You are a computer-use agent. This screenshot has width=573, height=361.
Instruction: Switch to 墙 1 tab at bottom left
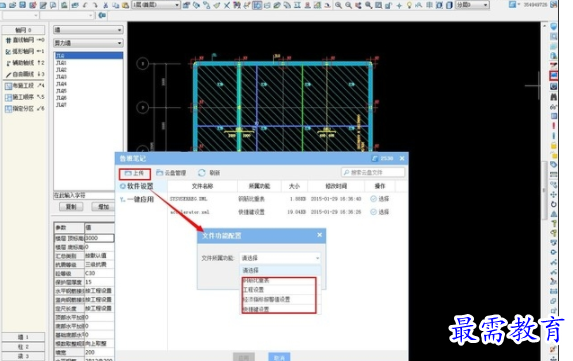pyautogui.click(x=23, y=337)
